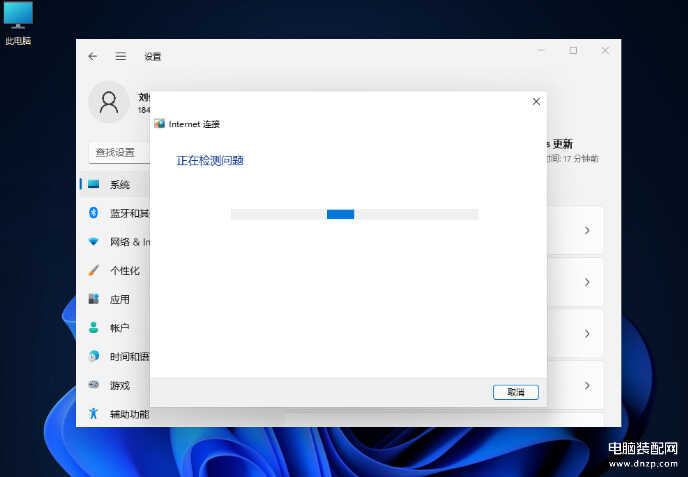Open 时间和语言 settings category
Screen dimensions: 688x477
(x=115, y=356)
